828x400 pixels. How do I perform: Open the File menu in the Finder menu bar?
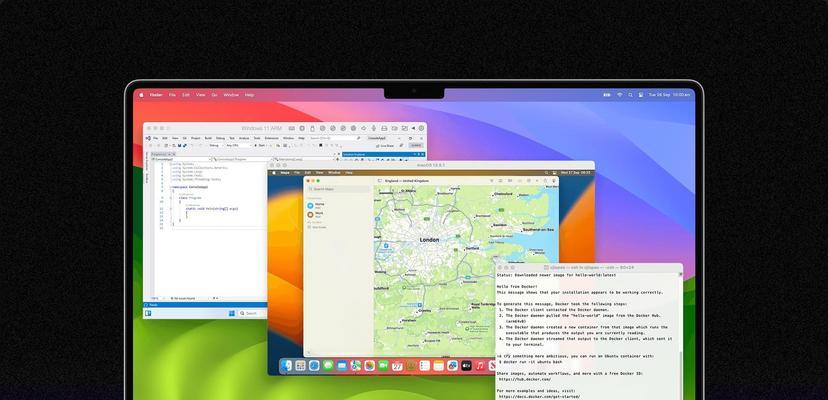pos(172,95)
